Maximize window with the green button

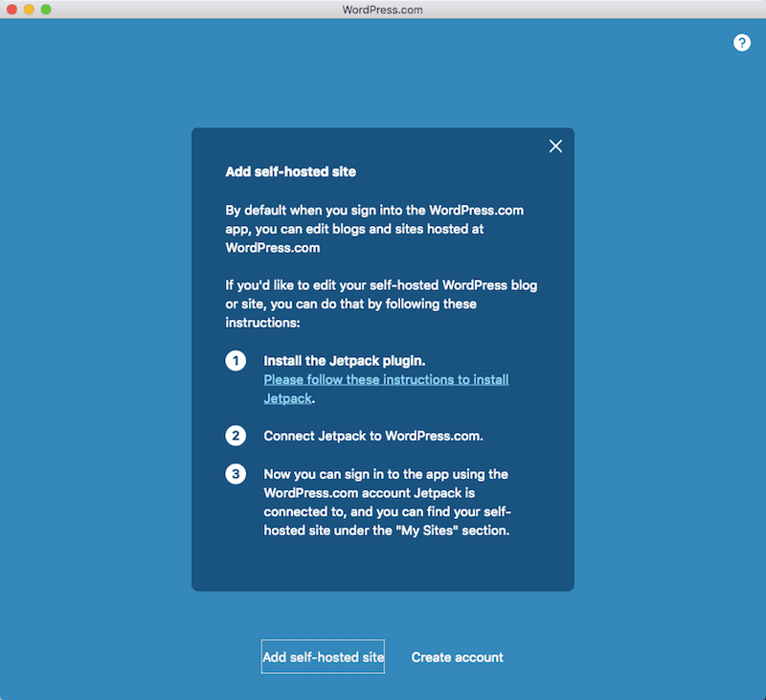tap(46, 10)
